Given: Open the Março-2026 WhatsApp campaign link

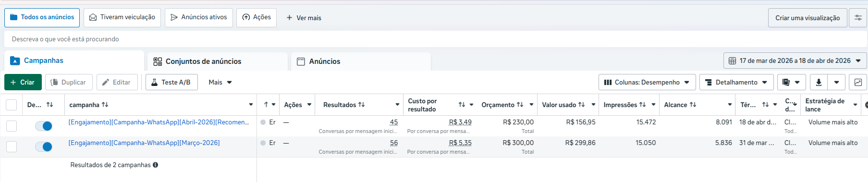Looking at the screenshot, I should (x=144, y=143).
